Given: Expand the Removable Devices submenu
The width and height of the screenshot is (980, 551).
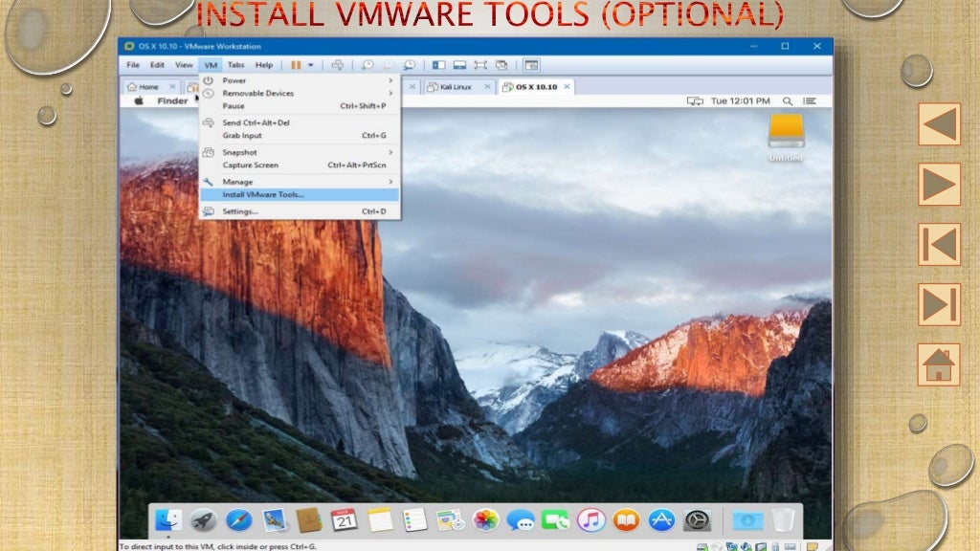Looking at the screenshot, I should pos(300,93).
